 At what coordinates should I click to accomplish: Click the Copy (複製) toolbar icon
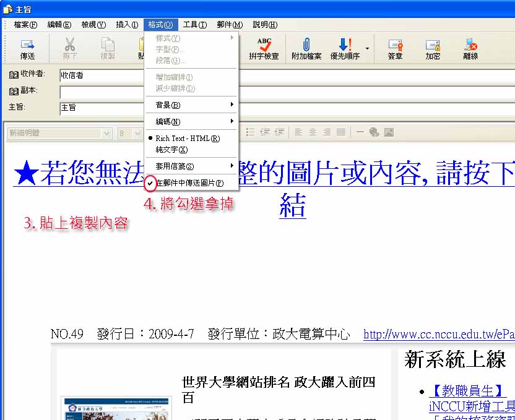click(108, 49)
